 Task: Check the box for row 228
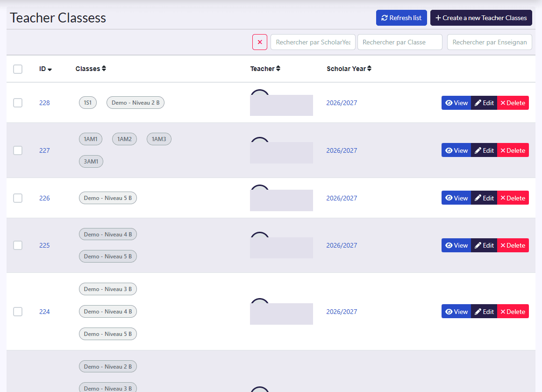[18, 103]
